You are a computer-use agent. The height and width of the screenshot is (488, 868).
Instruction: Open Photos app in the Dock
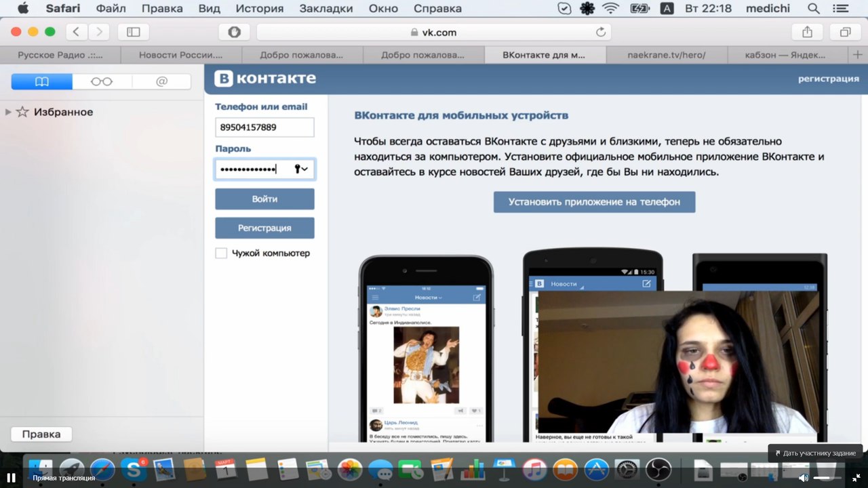tap(350, 469)
